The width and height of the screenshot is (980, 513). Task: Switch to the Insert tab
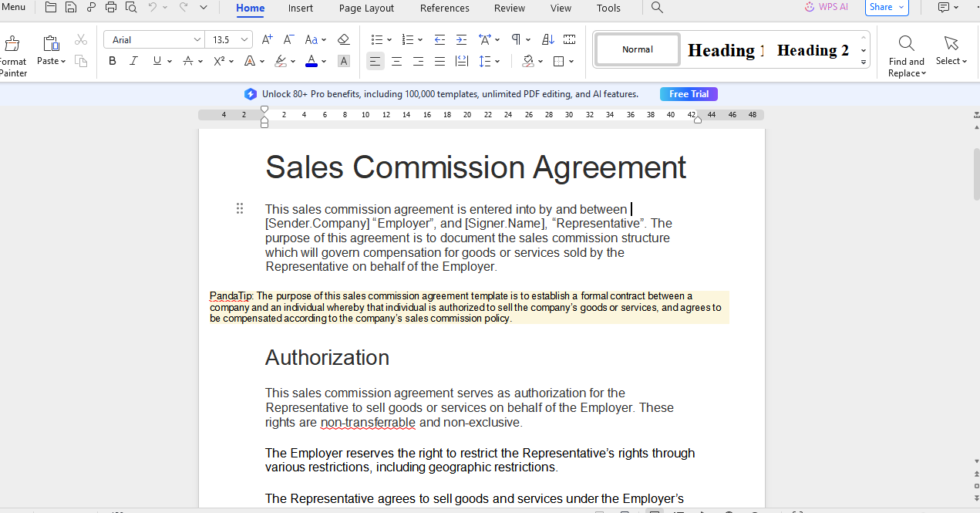pos(301,8)
